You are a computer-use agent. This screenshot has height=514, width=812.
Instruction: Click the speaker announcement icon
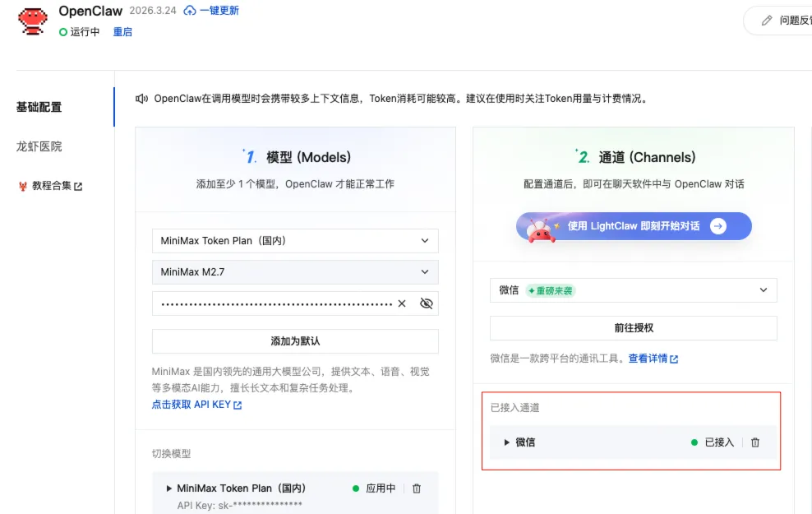pyautogui.click(x=141, y=99)
